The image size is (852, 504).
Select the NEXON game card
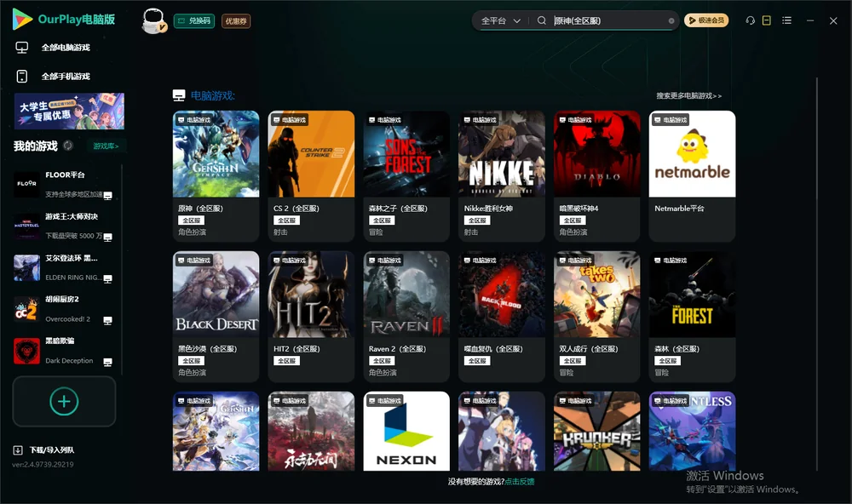[x=406, y=432]
